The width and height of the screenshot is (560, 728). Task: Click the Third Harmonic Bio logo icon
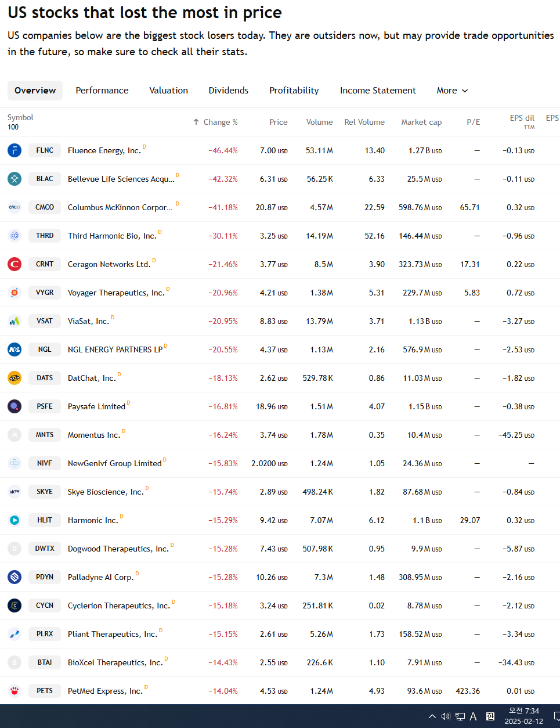coord(15,236)
